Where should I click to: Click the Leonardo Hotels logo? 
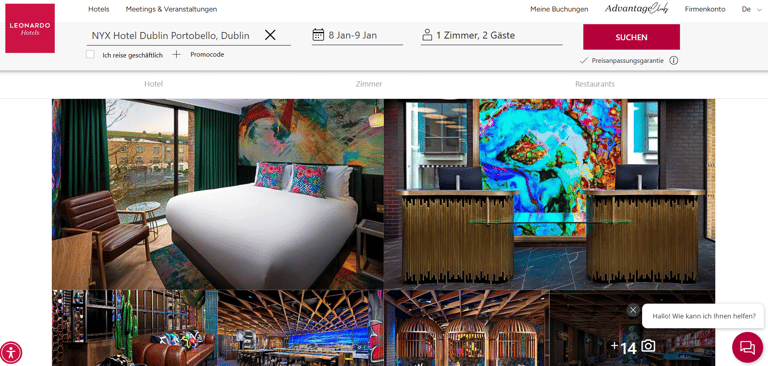point(30,28)
